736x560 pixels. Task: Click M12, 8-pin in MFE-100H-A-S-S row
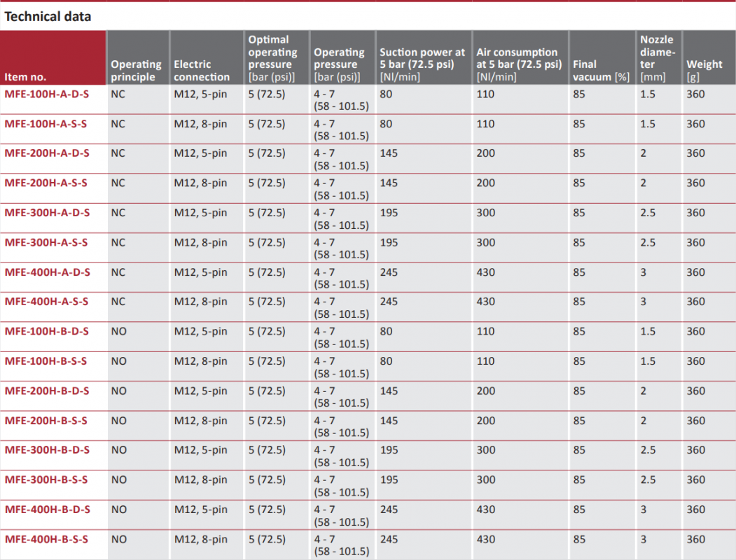click(200, 125)
